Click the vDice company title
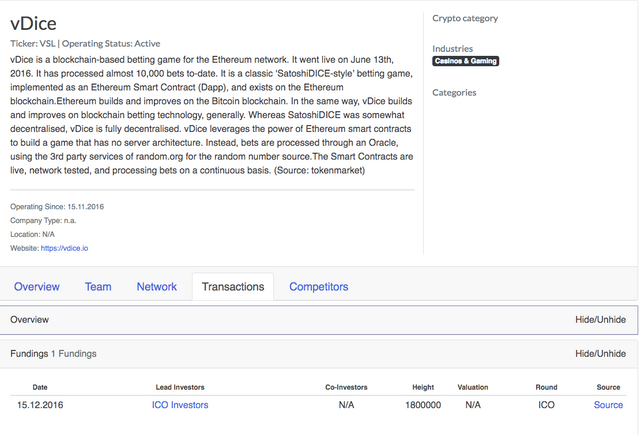 tap(33, 24)
